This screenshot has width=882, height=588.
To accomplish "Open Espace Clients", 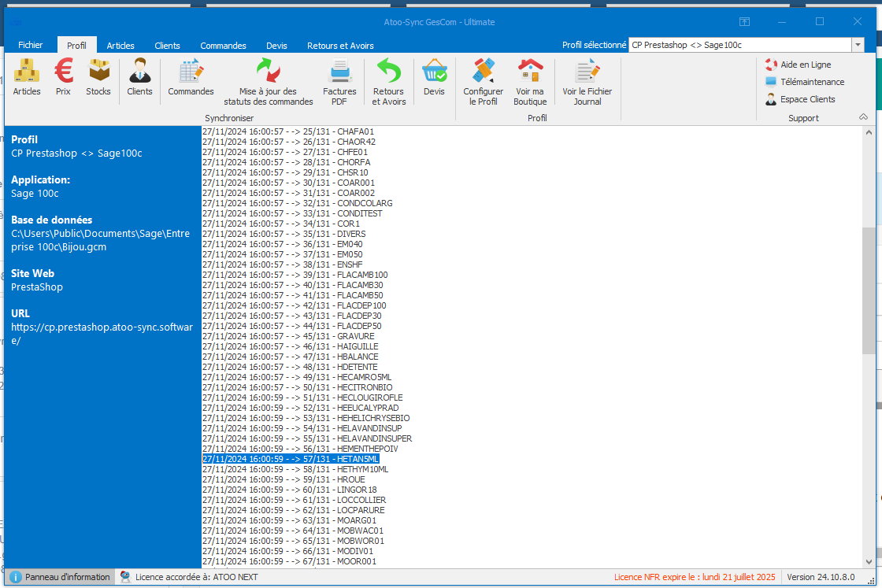I will click(800, 99).
